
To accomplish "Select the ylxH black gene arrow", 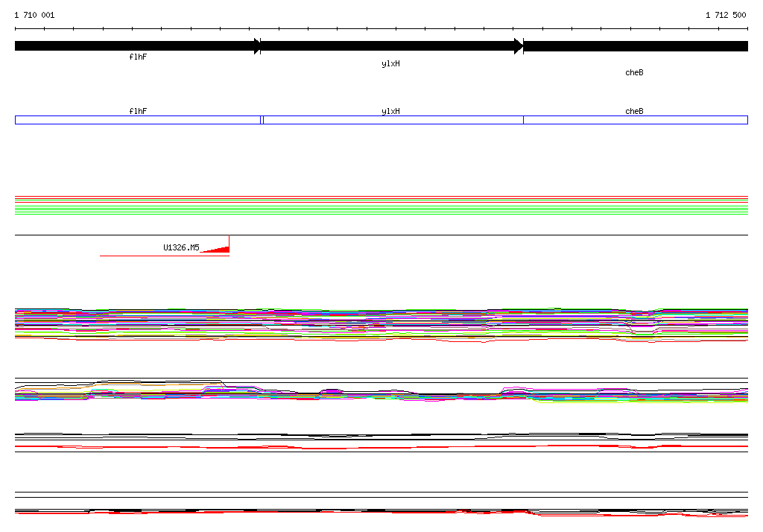I will pos(387,46).
